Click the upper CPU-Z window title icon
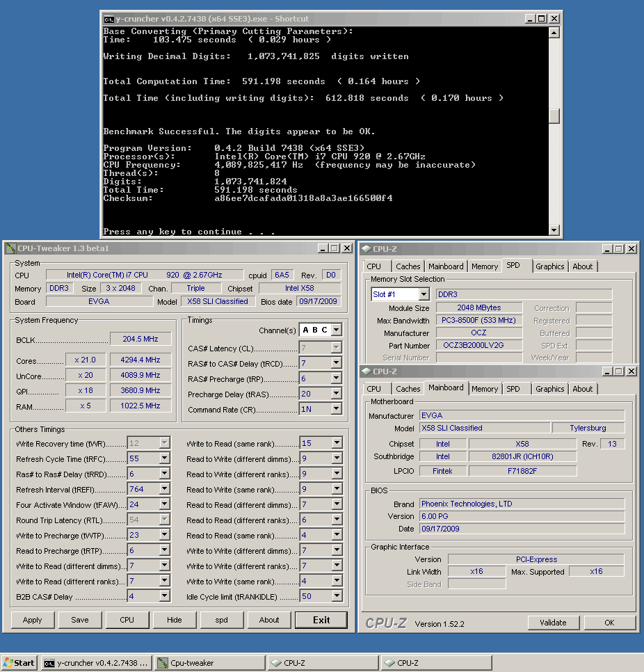The width and height of the screenshot is (644, 672). [366, 249]
